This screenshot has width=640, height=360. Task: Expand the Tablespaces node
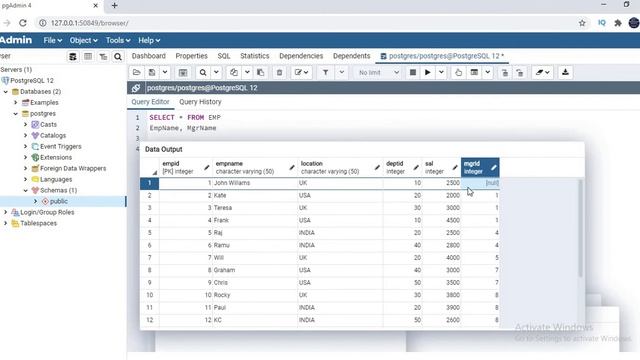click(x=6, y=223)
